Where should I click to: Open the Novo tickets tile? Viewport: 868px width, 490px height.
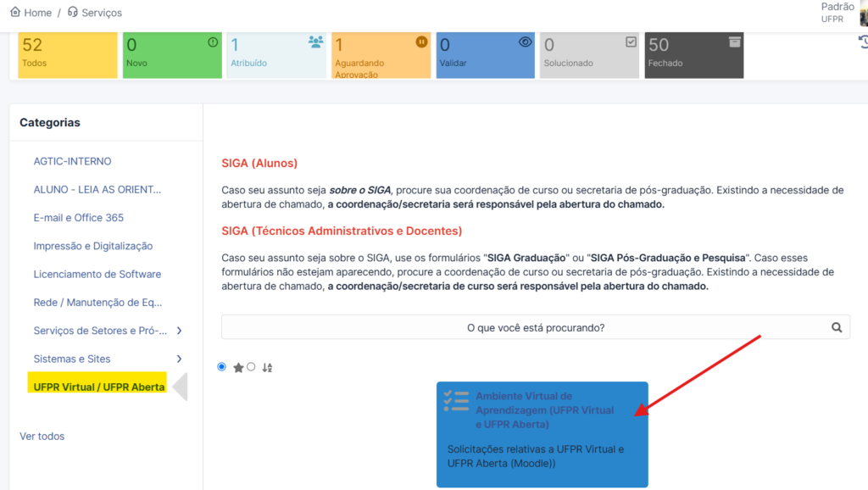coord(172,55)
